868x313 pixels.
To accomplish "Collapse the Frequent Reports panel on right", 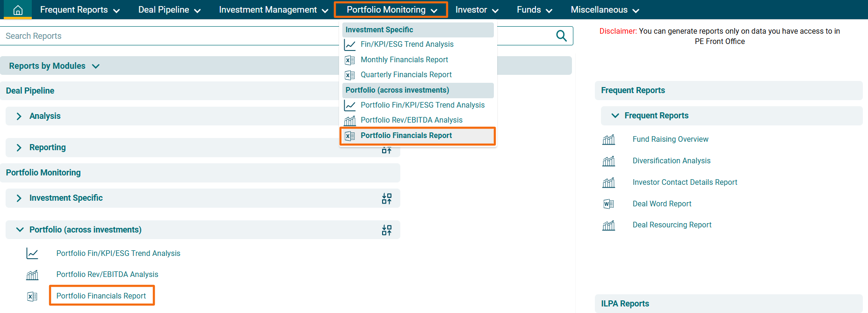I will 615,116.
